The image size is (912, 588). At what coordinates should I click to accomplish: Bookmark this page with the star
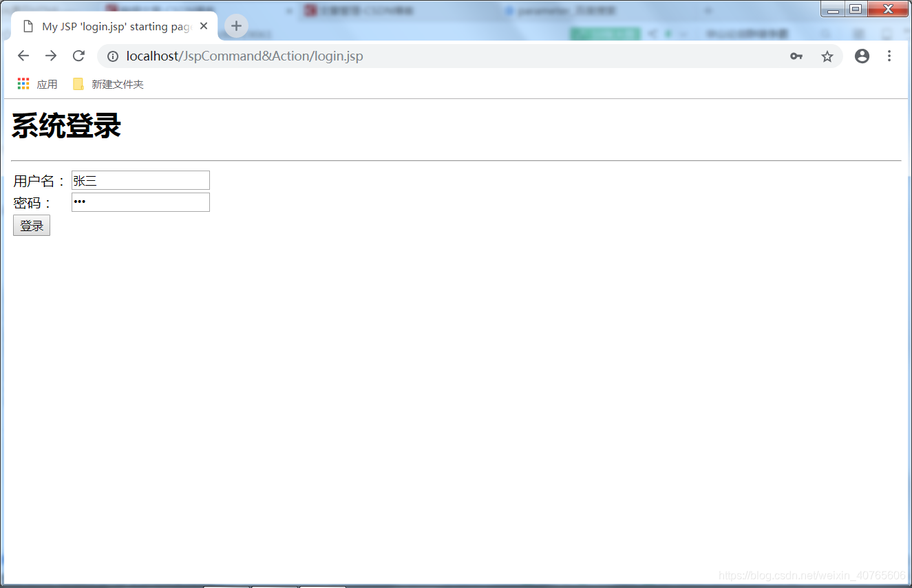[827, 56]
